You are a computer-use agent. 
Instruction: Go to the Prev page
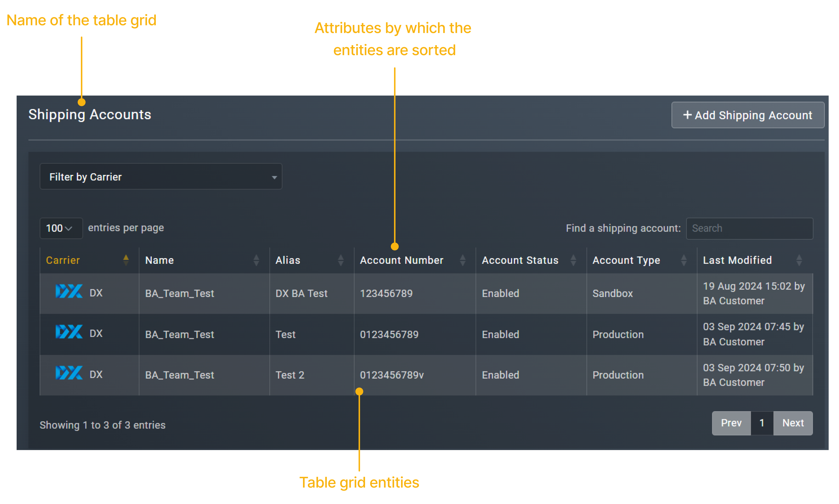[731, 423]
